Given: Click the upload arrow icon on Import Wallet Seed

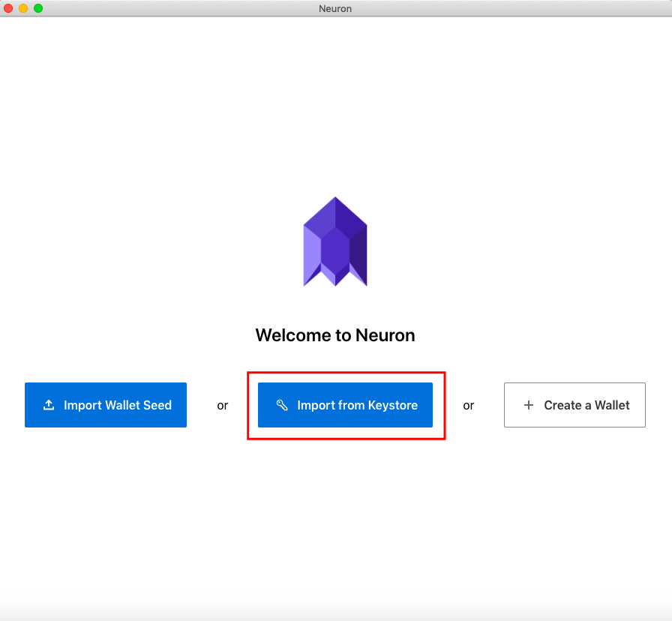Looking at the screenshot, I should [x=49, y=405].
